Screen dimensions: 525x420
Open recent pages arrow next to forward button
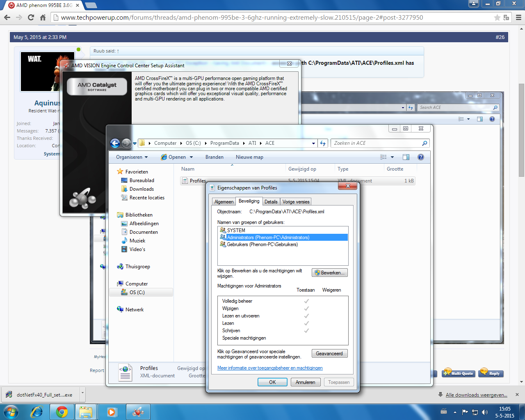tap(135, 144)
